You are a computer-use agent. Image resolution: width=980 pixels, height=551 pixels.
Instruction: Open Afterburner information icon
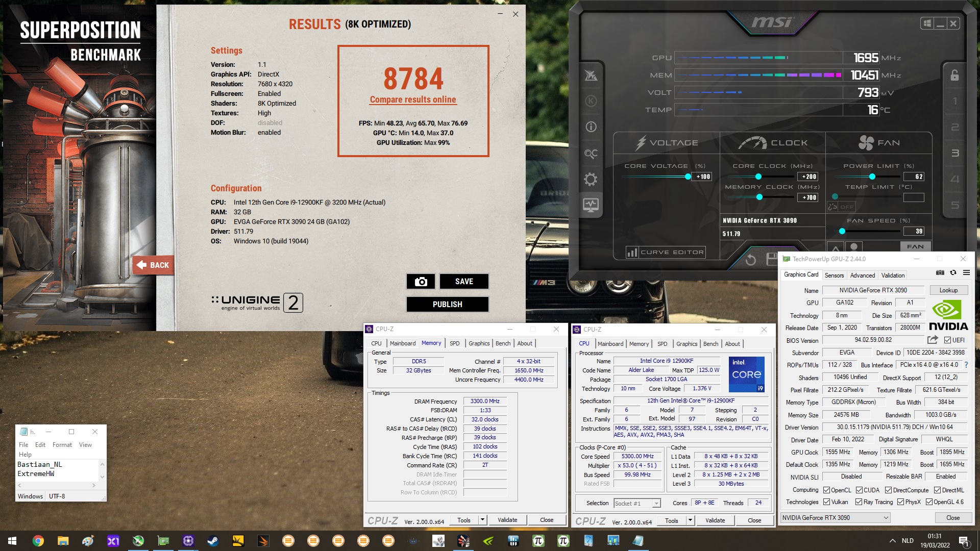(591, 127)
